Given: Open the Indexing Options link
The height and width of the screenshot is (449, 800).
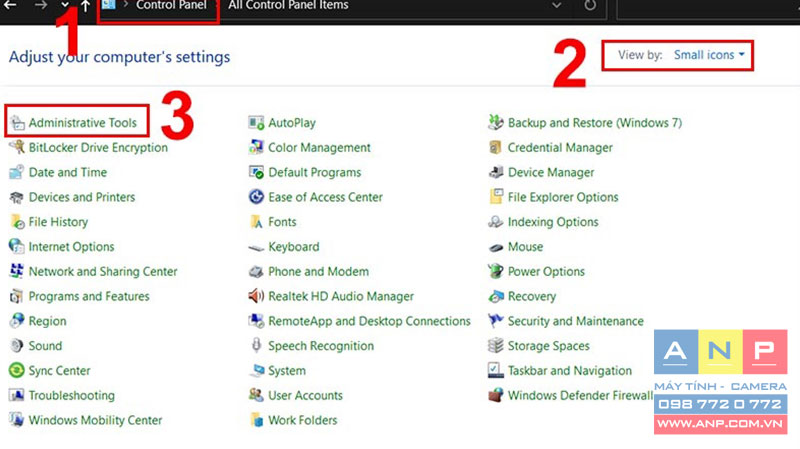Looking at the screenshot, I should (x=553, y=222).
